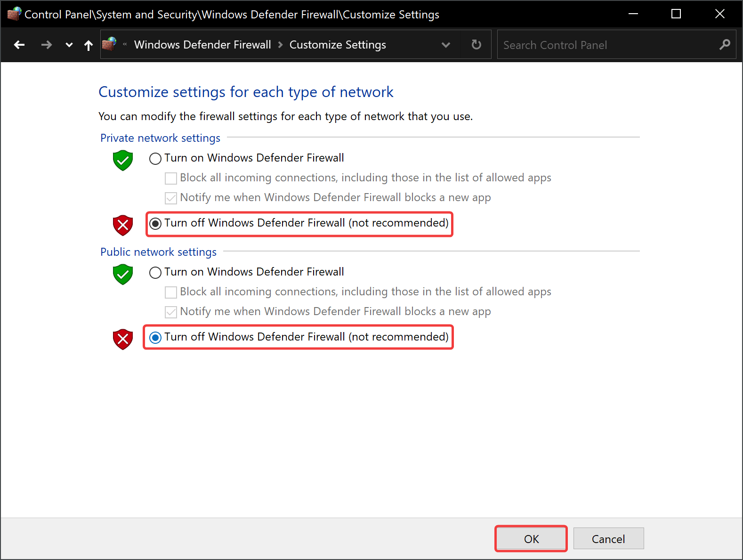
Task: Go back with the left arrow
Action: tap(19, 45)
